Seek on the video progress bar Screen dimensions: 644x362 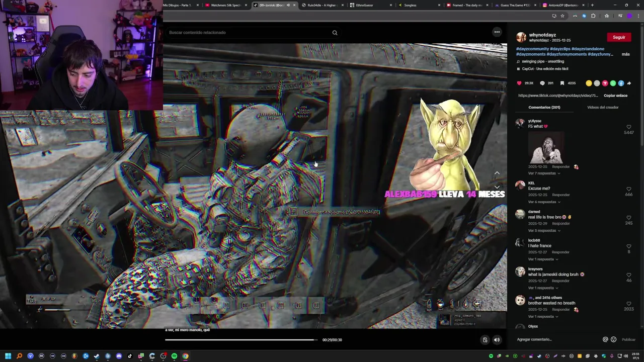tap(241, 340)
